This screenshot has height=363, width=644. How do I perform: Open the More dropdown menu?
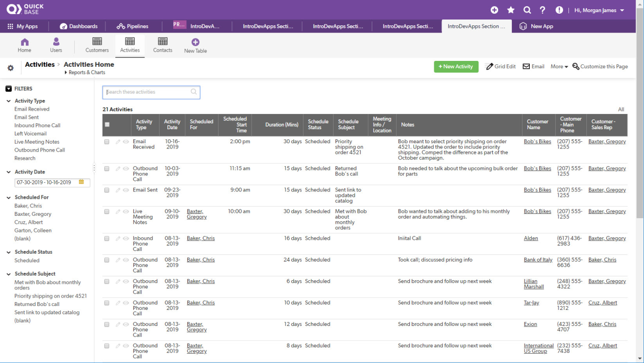[x=559, y=67]
